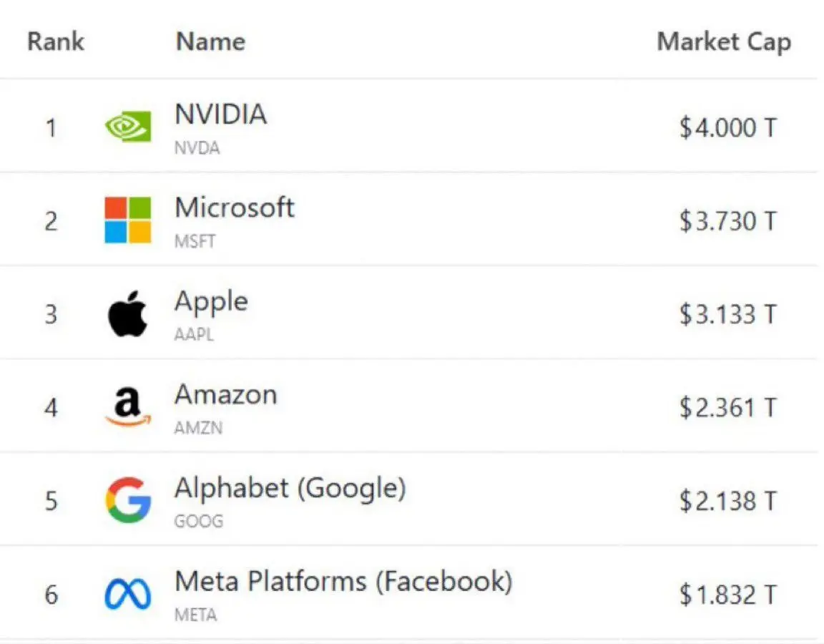Click the Google G logo
The height and width of the screenshot is (644, 824).
(x=128, y=500)
